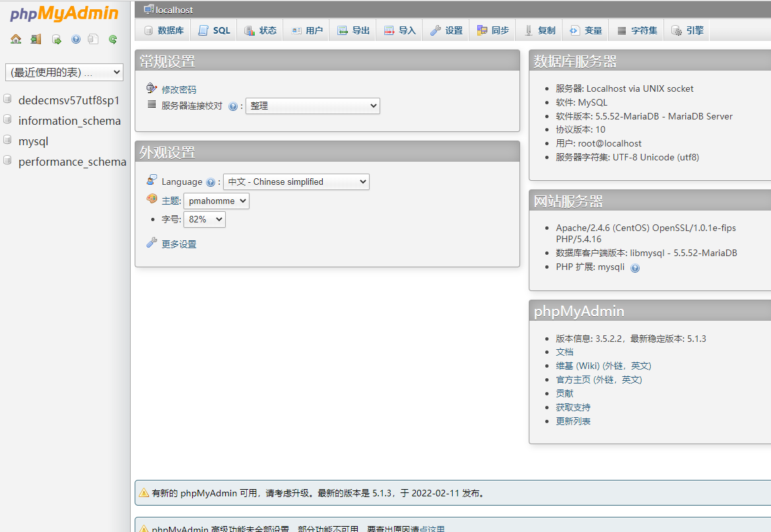Screen dimensions: 771x532
Task: Click the 服务器字符集: UTF-8 Unicode line
Action: (627, 157)
